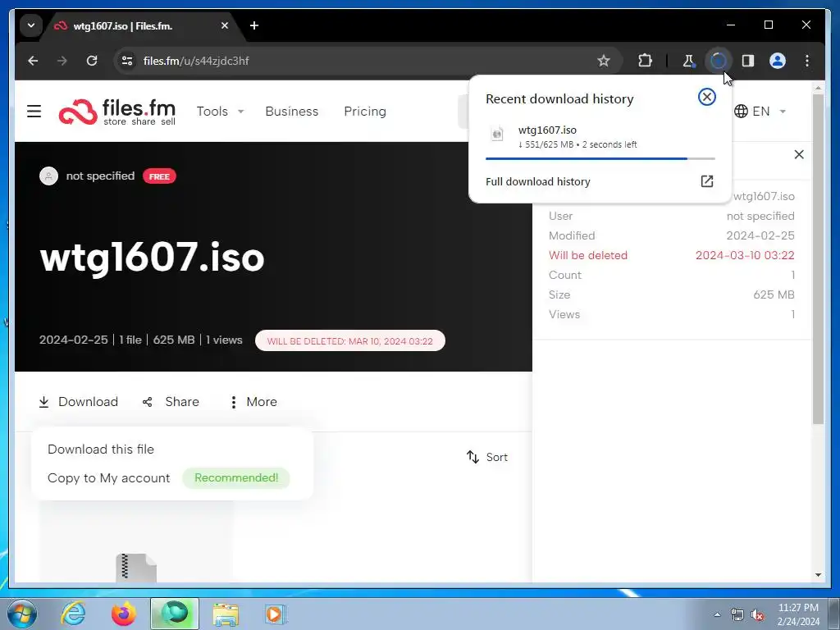Click the Will be deleted date value
The image size is (840, 630).
click(x=745, y=256)
